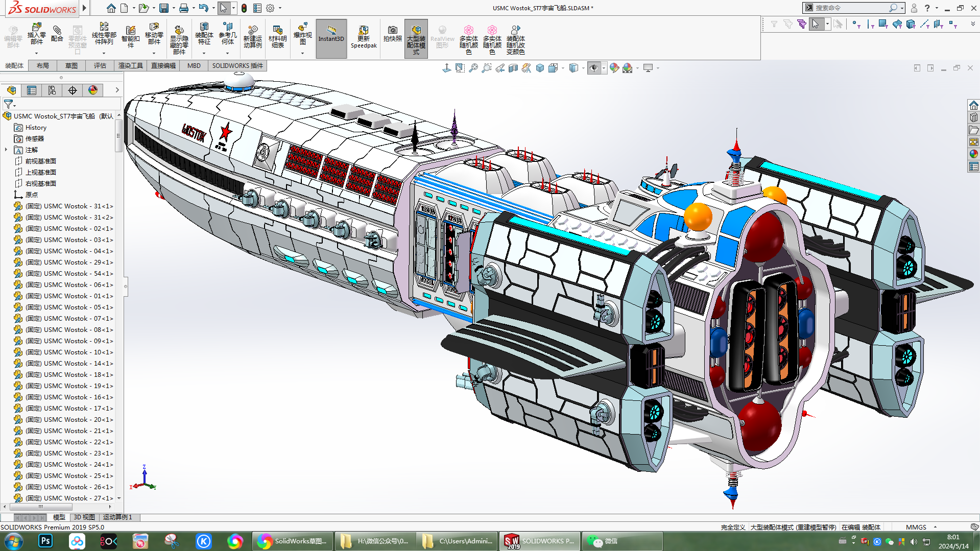Switch to the SOLIDWORKS 插件 tab

(x=237, y=66)
